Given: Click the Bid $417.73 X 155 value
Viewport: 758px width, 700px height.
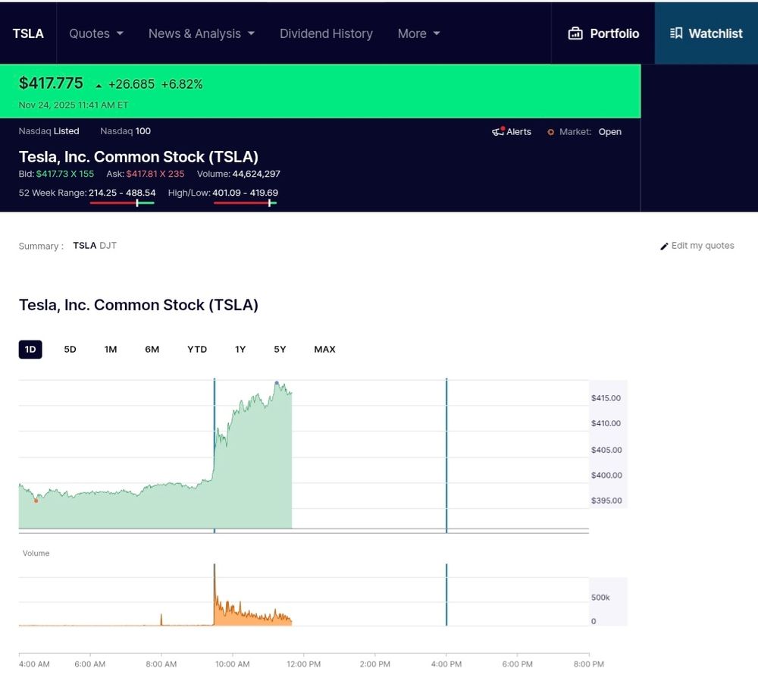Looking at the screenshot, I should pos(64,174).
